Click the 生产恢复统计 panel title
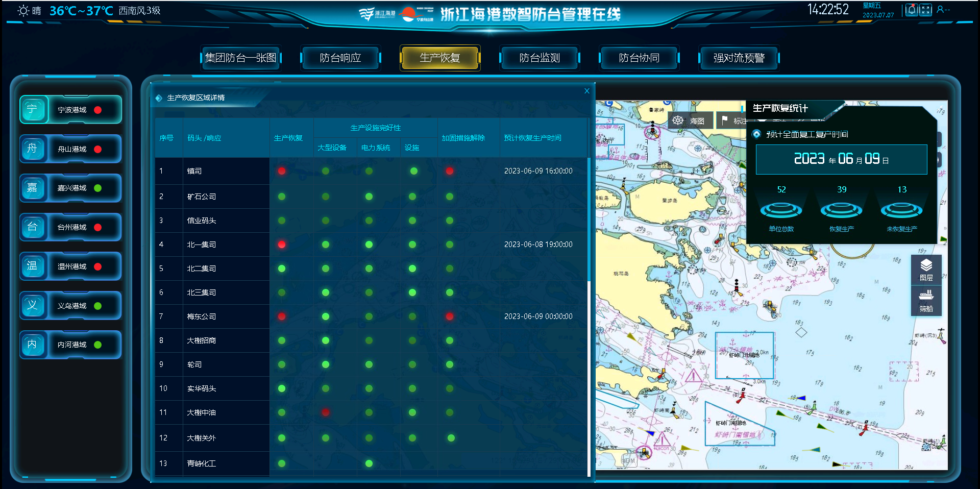Viewport: 980px width, 489px height. pos(780,108)
